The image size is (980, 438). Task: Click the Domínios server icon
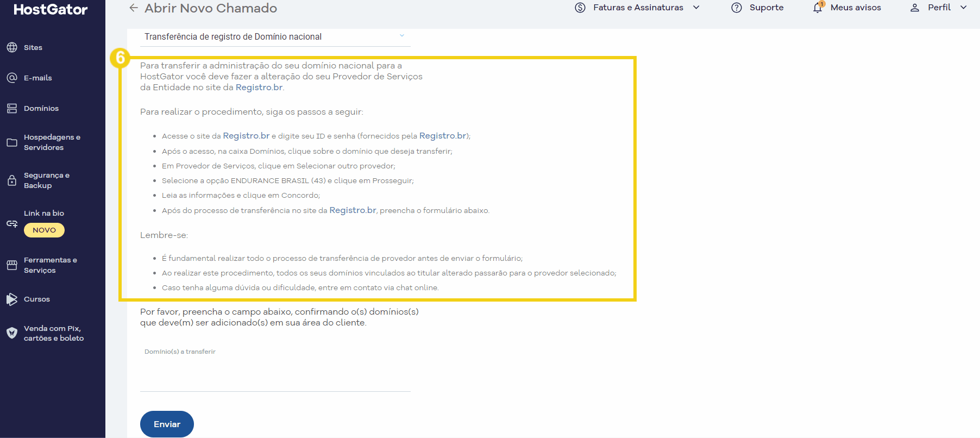(x=12, y=108)
